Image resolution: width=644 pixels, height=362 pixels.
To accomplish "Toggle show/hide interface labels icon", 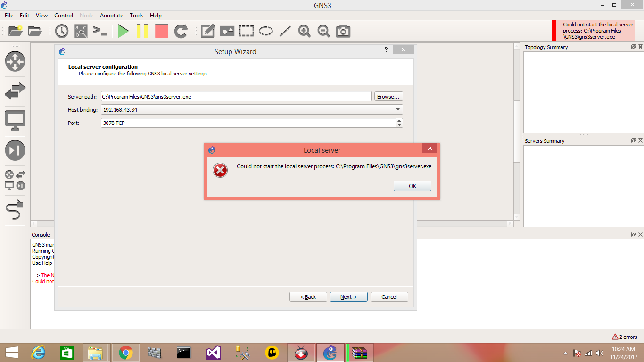I will (x=81, y=31).
